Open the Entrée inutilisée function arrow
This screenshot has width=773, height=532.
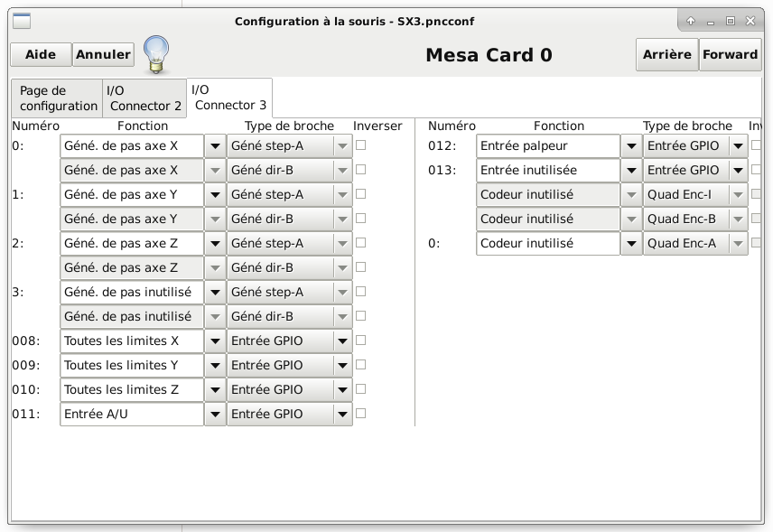click(x=631, y=171)
